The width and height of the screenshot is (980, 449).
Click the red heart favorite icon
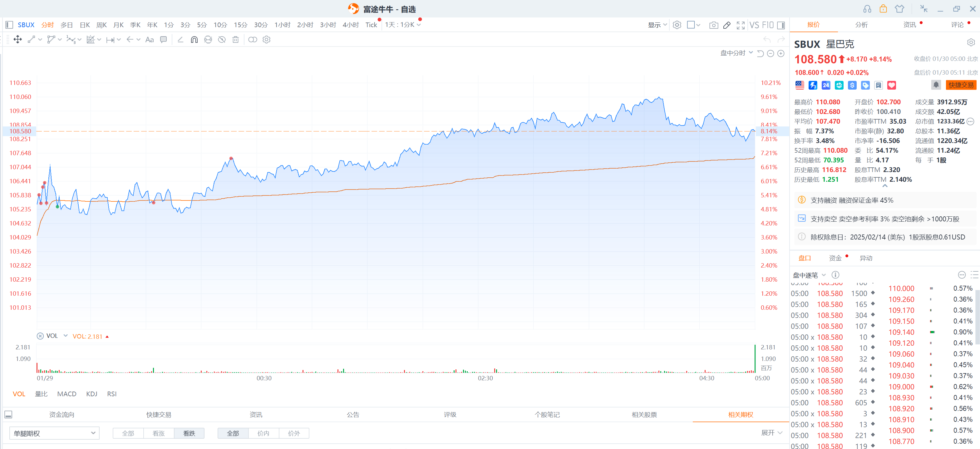(x=891, y=85)
